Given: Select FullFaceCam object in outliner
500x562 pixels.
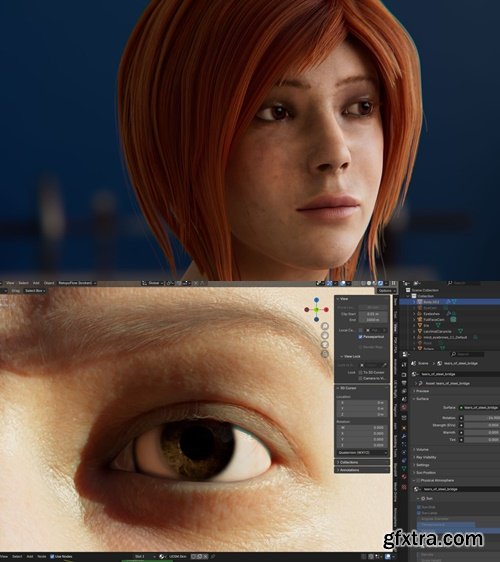Looking at the screenshot, I should 434,320.
